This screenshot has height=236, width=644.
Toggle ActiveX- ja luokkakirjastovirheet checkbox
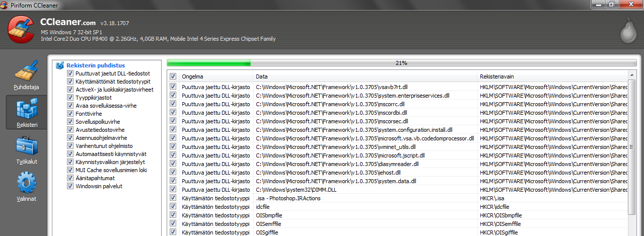pos(70,90)
